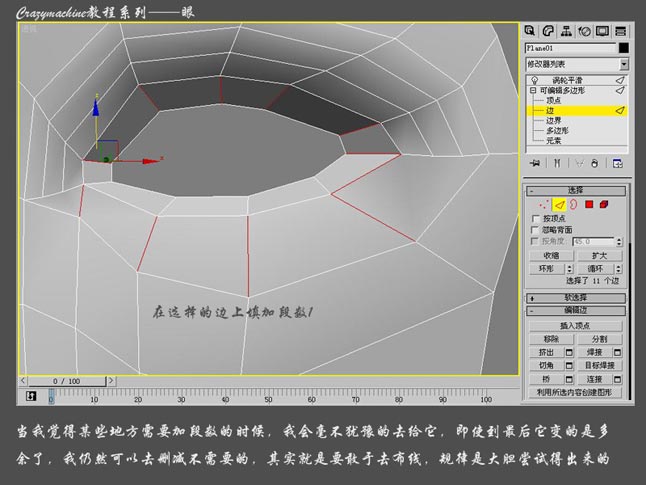Open the Modify command panel tab
The height and width of the screenshot is (485, 646).
click(548, 31)
